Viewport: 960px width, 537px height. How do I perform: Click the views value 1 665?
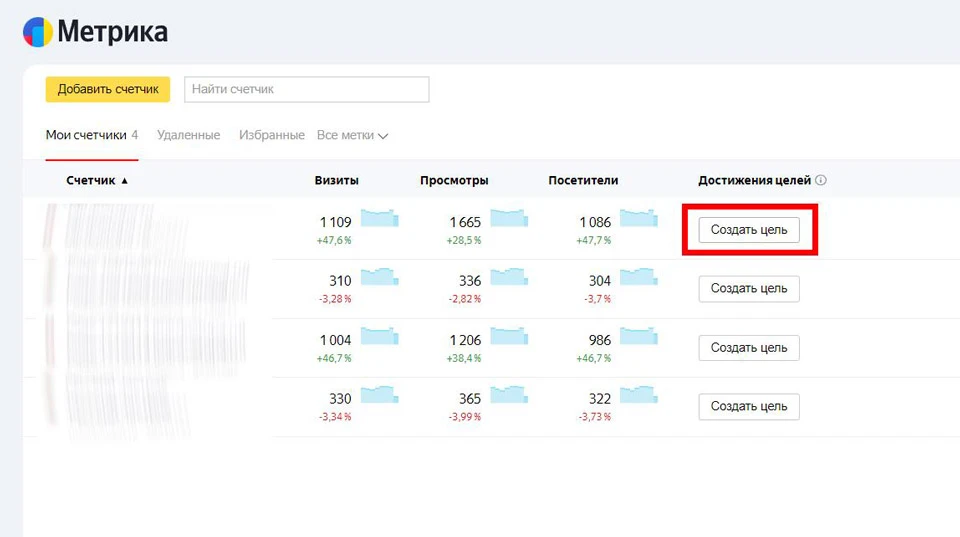point(465,222)
